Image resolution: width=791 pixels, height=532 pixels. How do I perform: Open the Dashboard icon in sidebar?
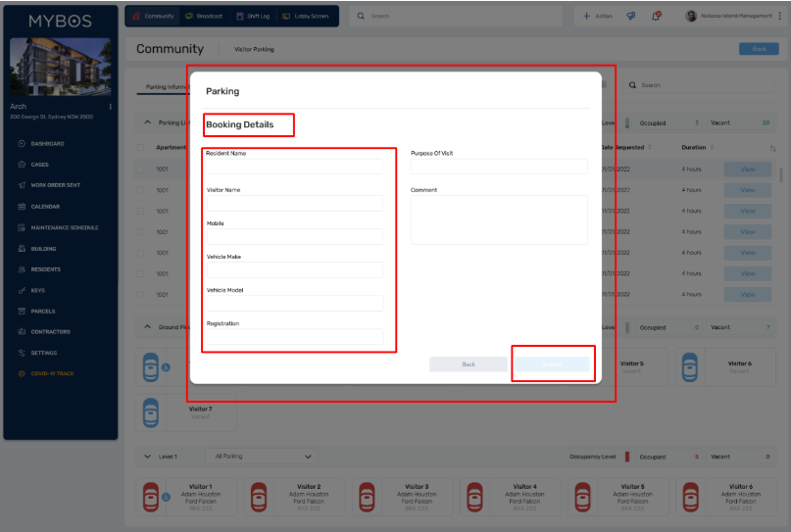pos(22,144)
